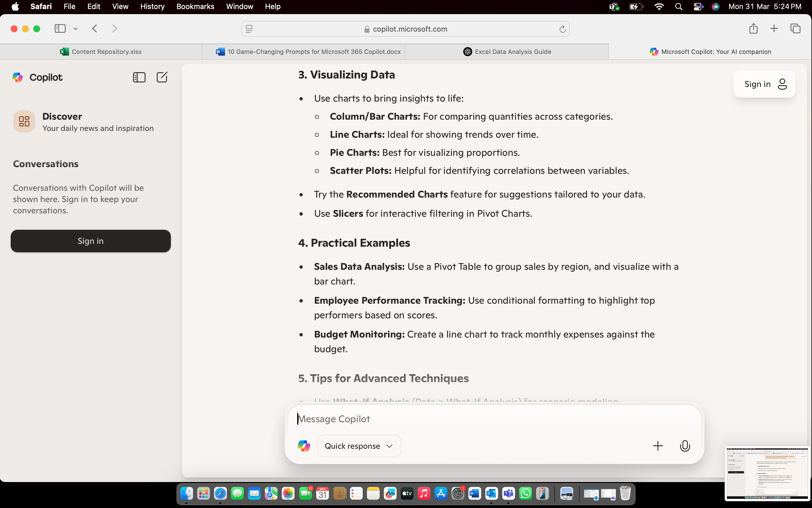Image resolution: width=812 pixels, height=508 pixels.
Task: Open the page settings icon in the address bar
Action: click(x=249, y=29)
